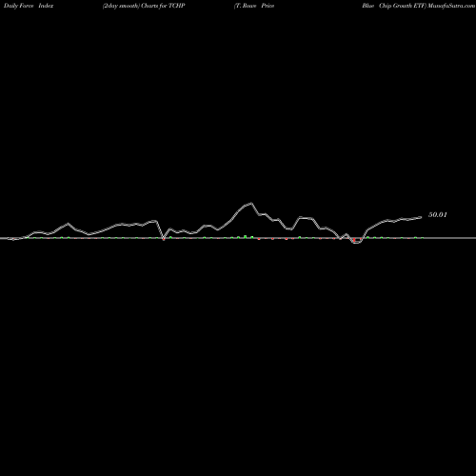The height and width of the screenshot is (476, 476).
Task: Click the '(2day smooth) Charts for TCHP' text
Action: point(144,6)
